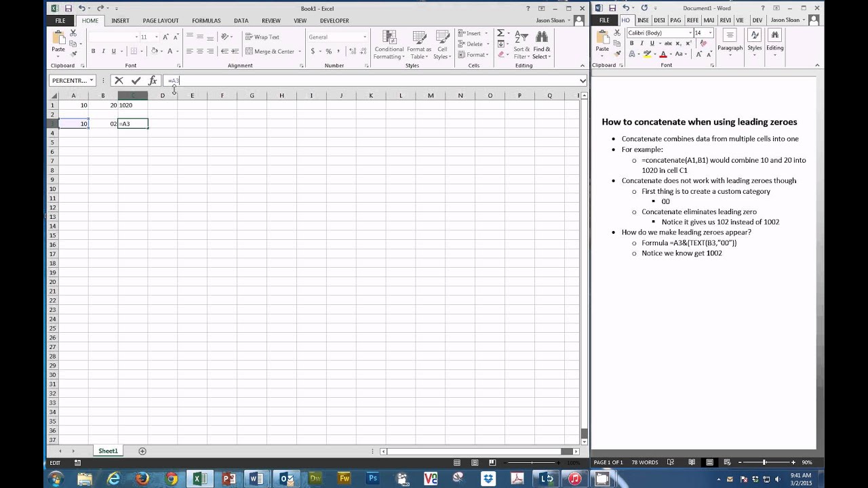The image size is (868, 488).
Task: Clear all formatting in Word
Action: pos(703,43)
